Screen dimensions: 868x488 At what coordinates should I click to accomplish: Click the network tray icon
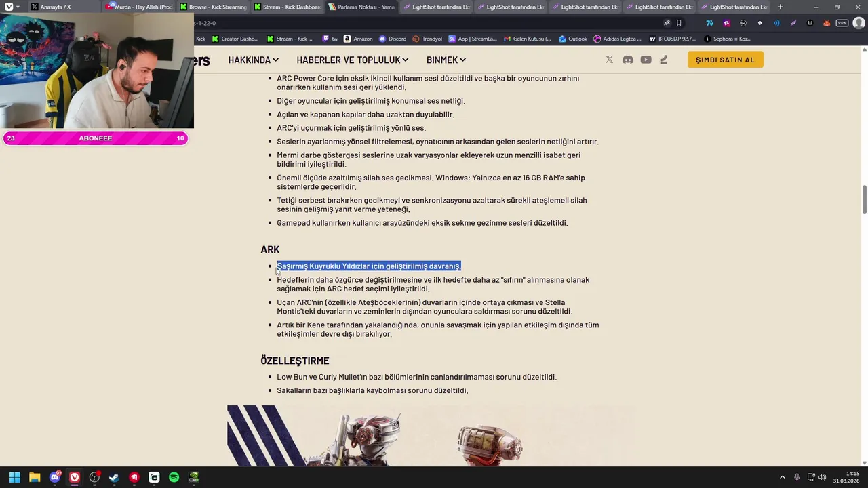[x=811, y=477]
